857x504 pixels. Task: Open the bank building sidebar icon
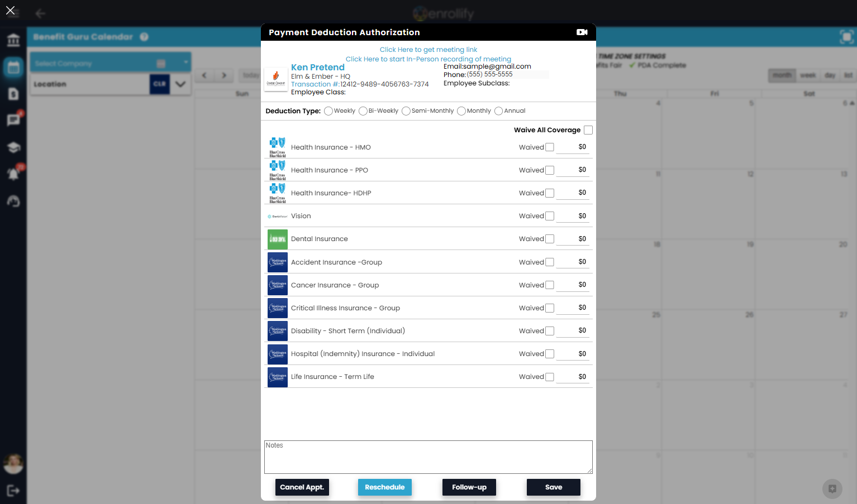13,40
